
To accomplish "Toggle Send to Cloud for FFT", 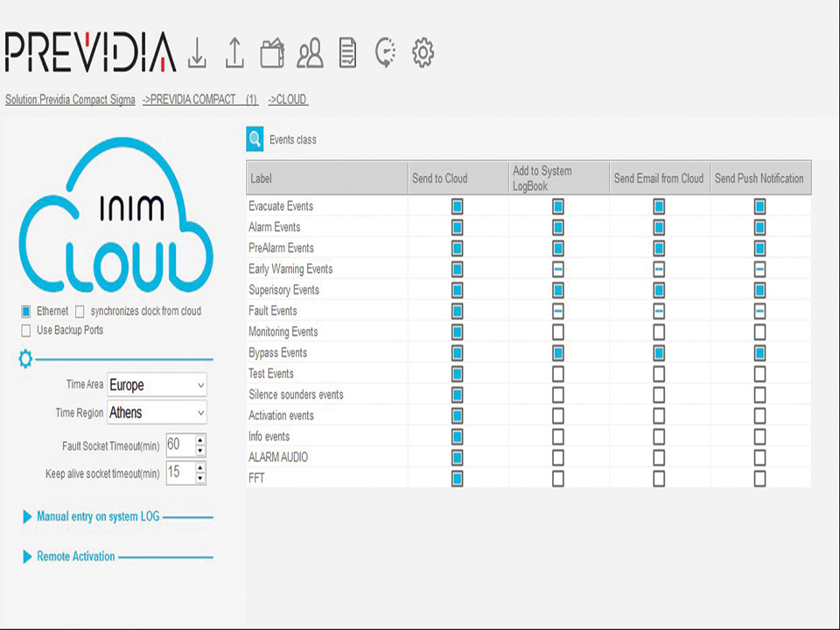I will coord(457,478).
